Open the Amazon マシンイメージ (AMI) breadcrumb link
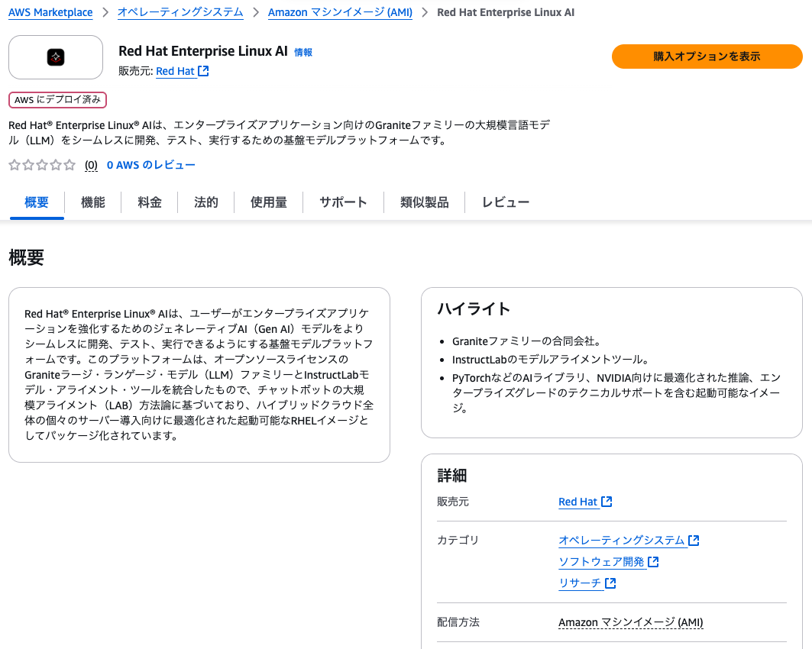 coord(340,12)
